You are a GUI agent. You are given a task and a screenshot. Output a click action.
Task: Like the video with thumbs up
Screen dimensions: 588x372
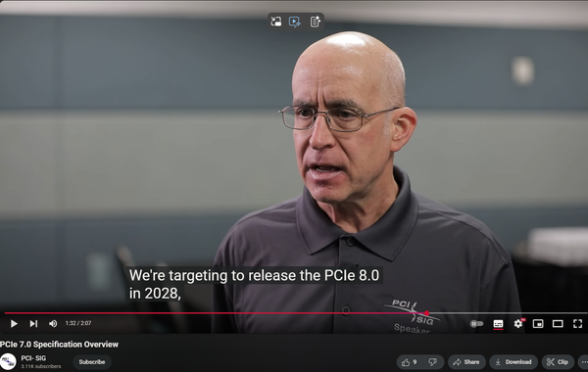pos(409,362)
